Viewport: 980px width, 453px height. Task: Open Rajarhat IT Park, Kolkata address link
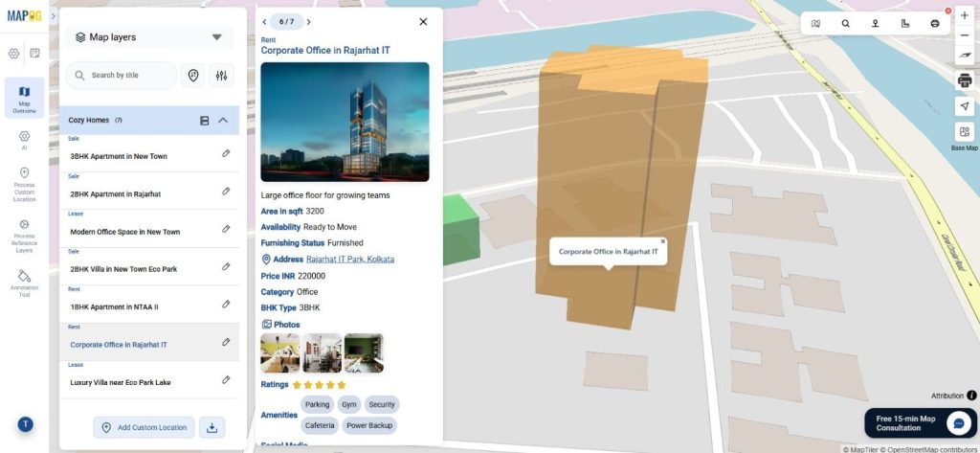click(350, 259)
